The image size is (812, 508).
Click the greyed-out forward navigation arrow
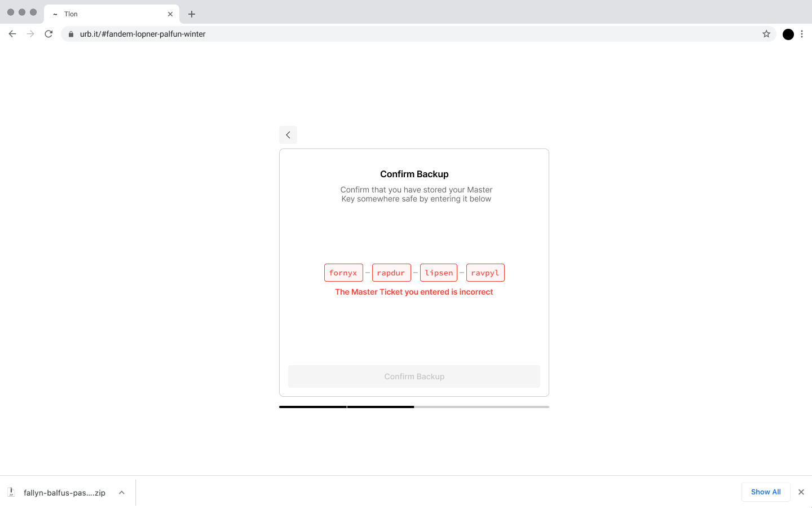pos(30,34)
